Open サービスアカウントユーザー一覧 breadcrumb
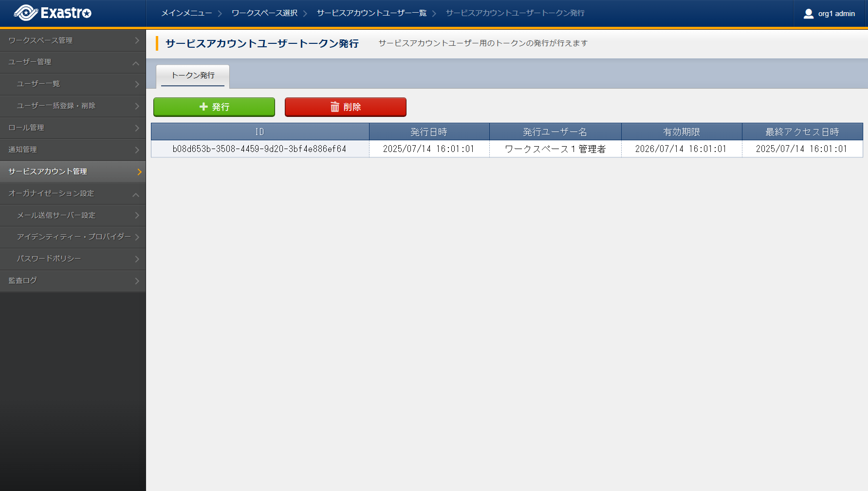The height and width of the screenshot is (491, 868). [x=371, y=13]
